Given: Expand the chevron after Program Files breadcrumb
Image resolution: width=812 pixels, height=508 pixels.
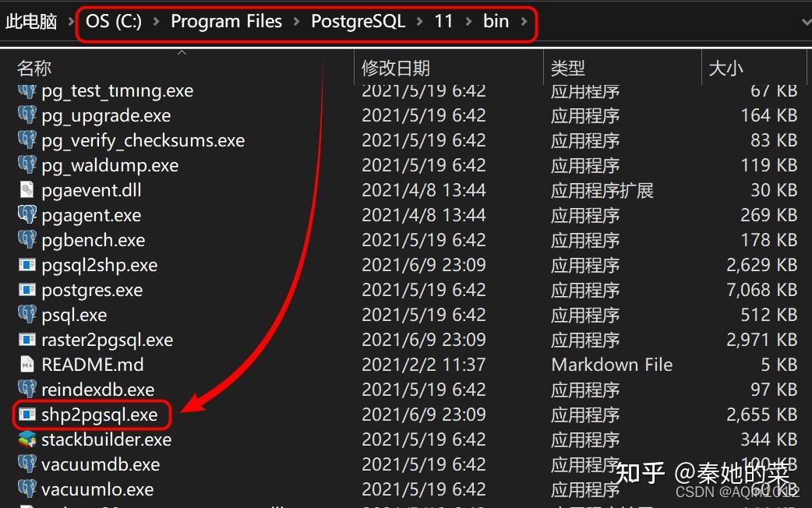Looking at the screenshot, I should 297,22.
